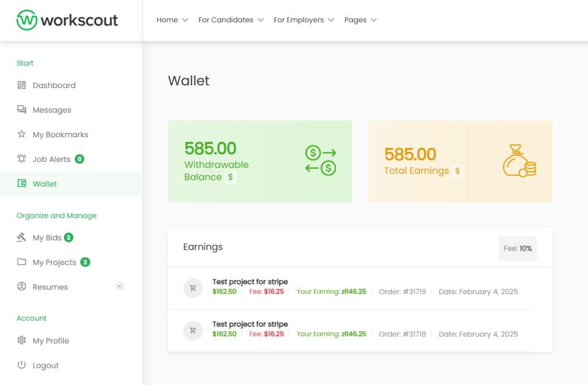
Task: Click the Fee: 10% badge
Action: pyautogui.click(x=517, y=248)
